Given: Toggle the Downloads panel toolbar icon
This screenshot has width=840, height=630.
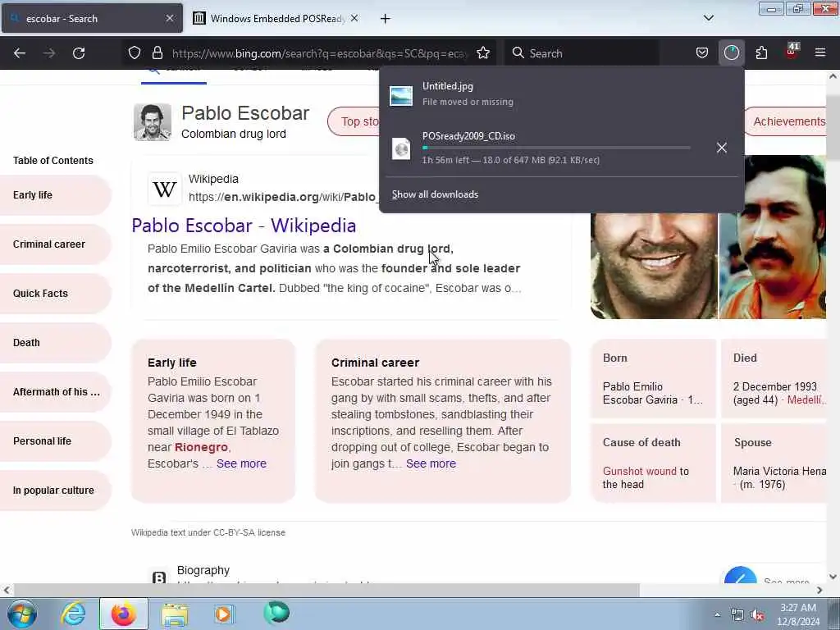Looking at the screenshot, I should tap(731, 53).
